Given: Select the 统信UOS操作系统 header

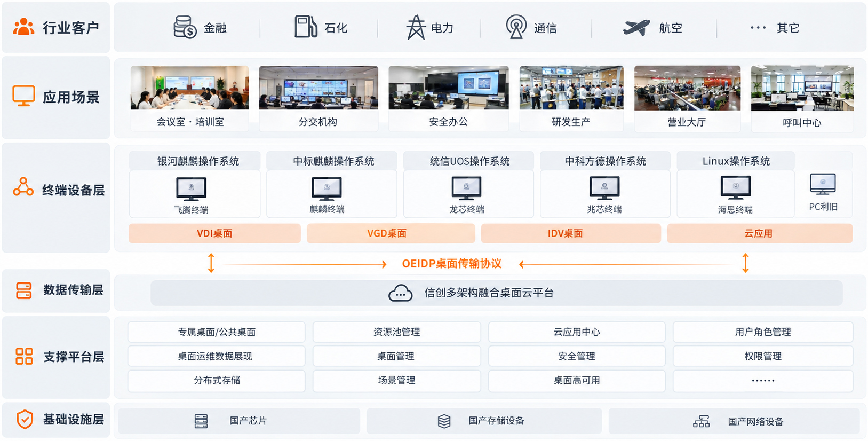Looking at the screenshot, I should pyautogui.click(x=469, y=161).
